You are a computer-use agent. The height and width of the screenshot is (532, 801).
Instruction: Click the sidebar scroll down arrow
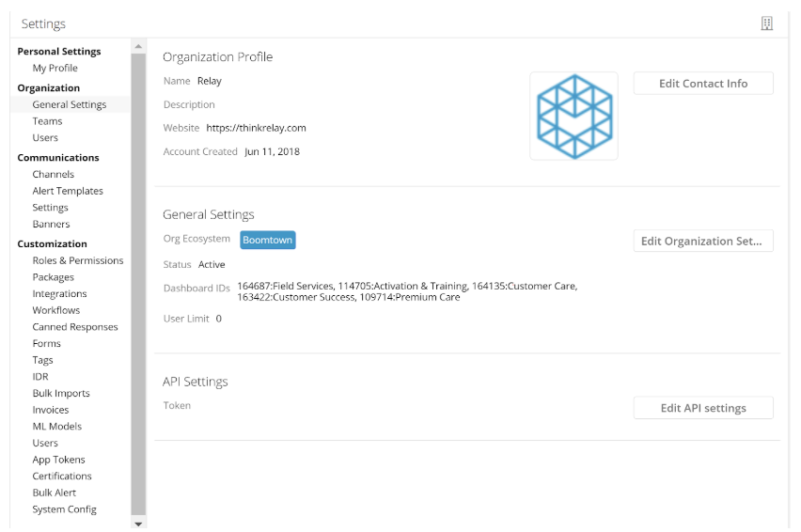[x=138, y=524]
